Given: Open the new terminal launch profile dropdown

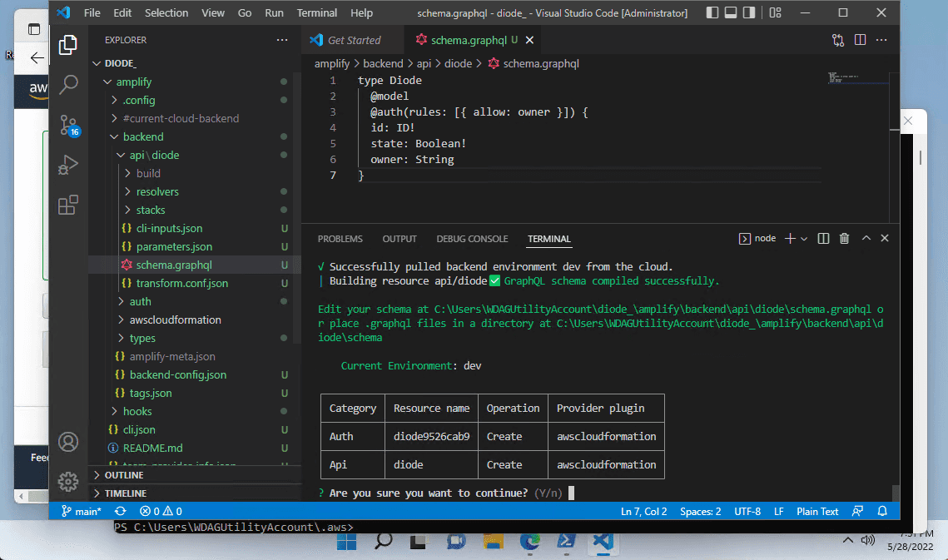Looking at the screenshot, I should click(x=804, y=239).
